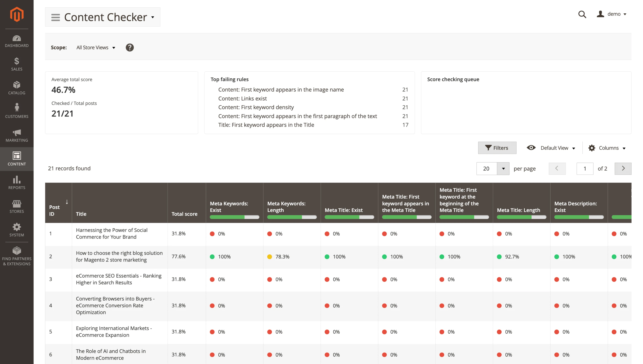Open the Sales sidebar menu

point(17,64)
